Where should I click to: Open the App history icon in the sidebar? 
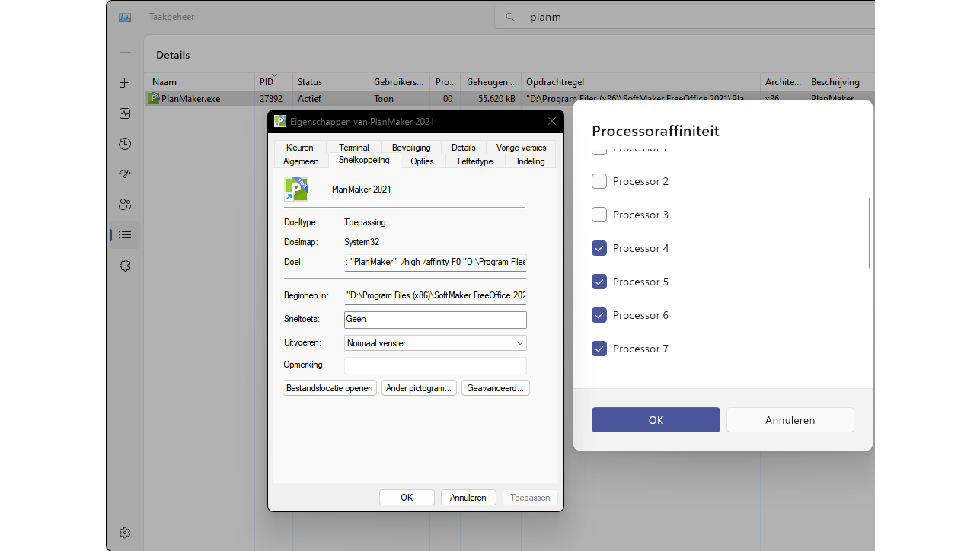click(125, 144)
